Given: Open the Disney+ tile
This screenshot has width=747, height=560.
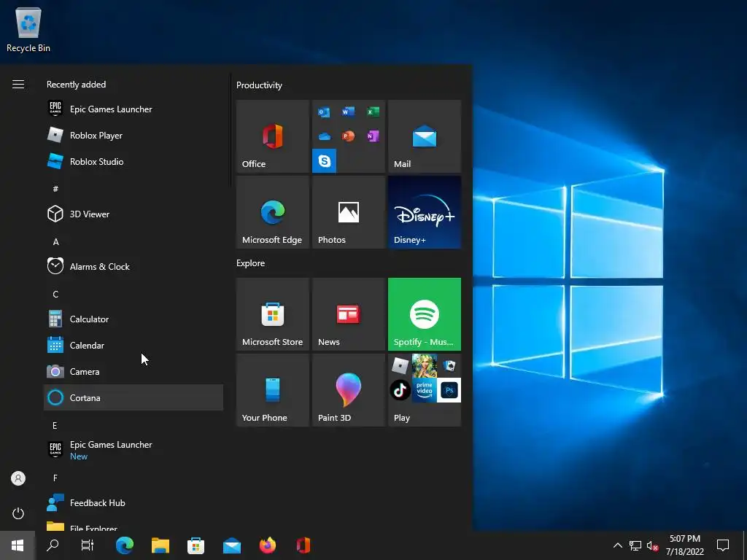Looking at the screenshot, I should pos(425,212).
